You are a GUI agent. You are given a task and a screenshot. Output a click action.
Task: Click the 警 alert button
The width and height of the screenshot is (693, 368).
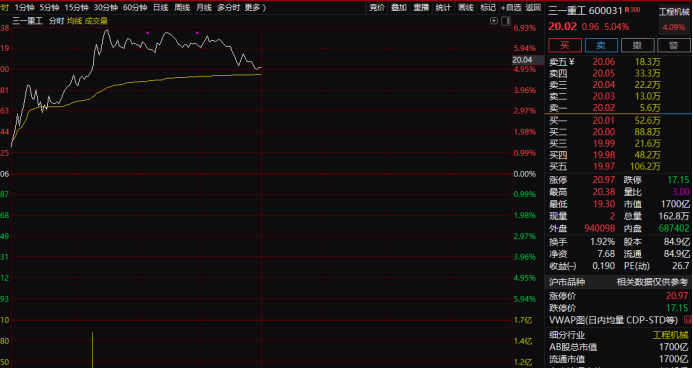pyautogui.click(x=674, y=45)
